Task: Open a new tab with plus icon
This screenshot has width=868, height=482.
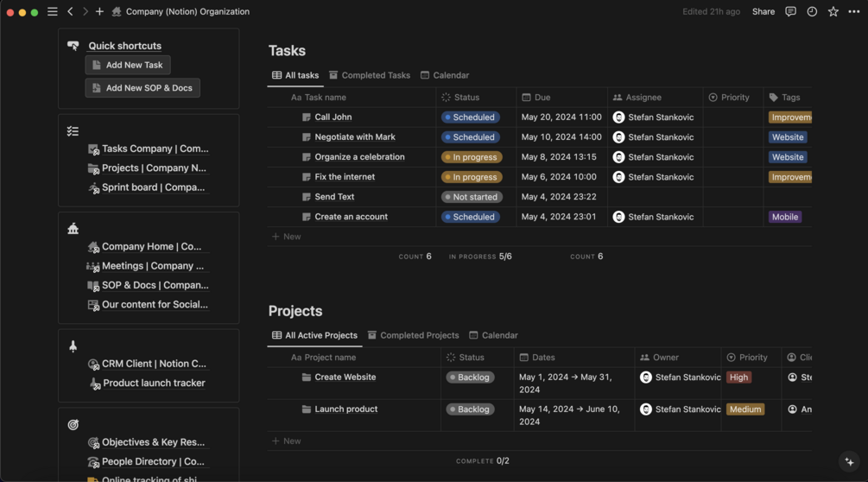Action: (x=99, y=12)
